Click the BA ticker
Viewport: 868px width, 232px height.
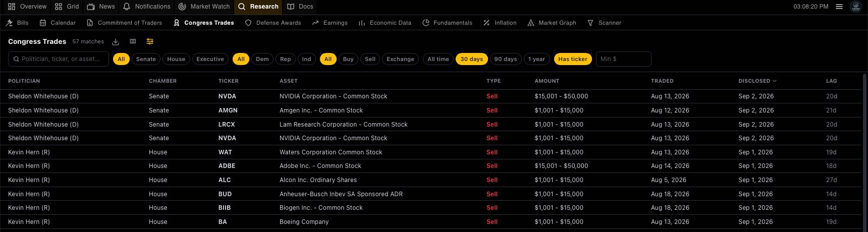(223, 222)
